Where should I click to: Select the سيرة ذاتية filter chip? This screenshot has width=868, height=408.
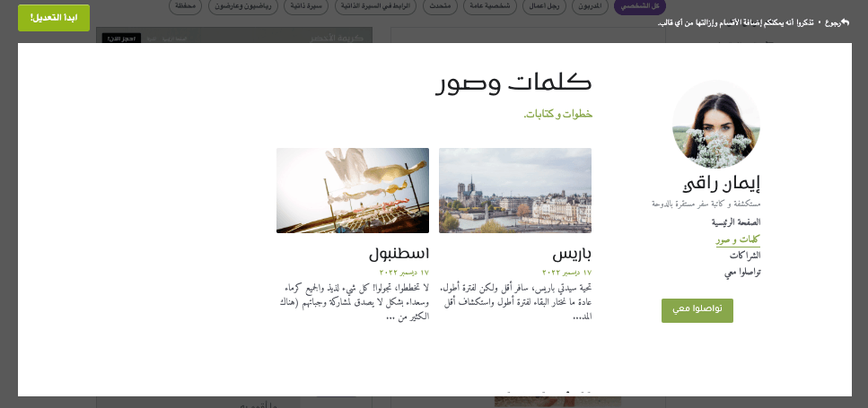coord(305,6)
